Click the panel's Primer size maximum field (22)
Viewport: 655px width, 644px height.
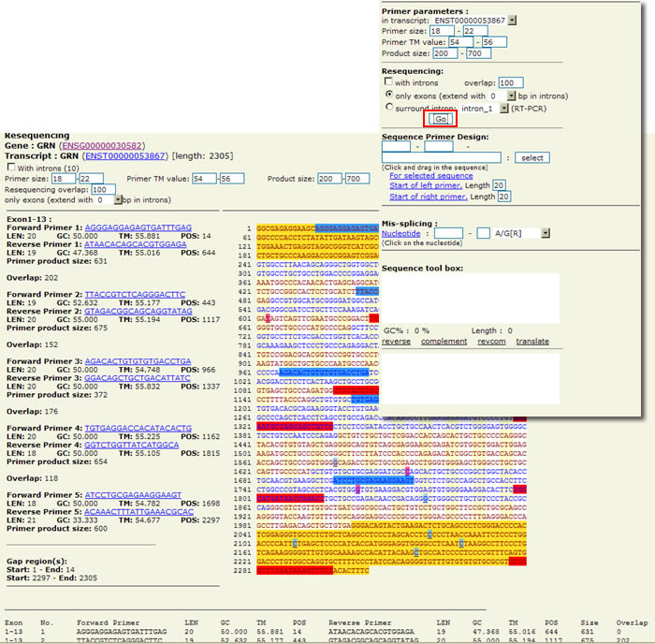tap(475, 31)
